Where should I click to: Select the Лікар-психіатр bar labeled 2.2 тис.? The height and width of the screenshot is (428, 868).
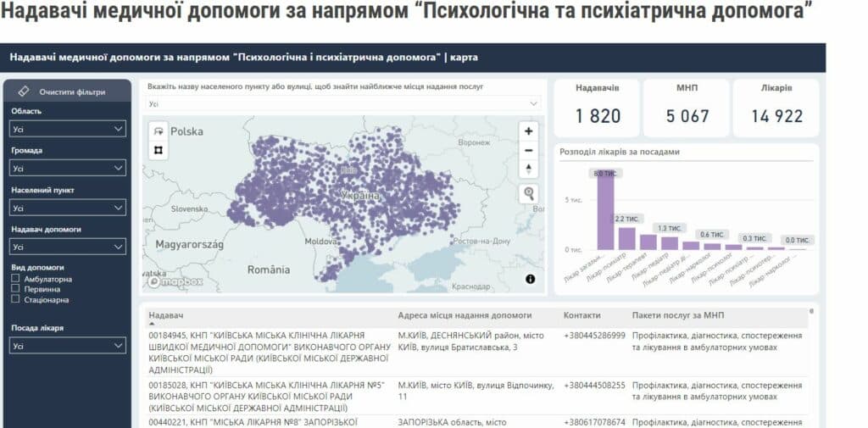[x=626, y=239]
